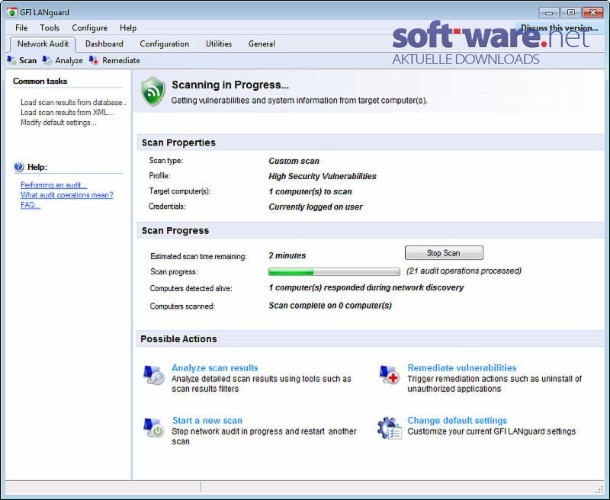Click the green scan progress bar

click(334, 272)
